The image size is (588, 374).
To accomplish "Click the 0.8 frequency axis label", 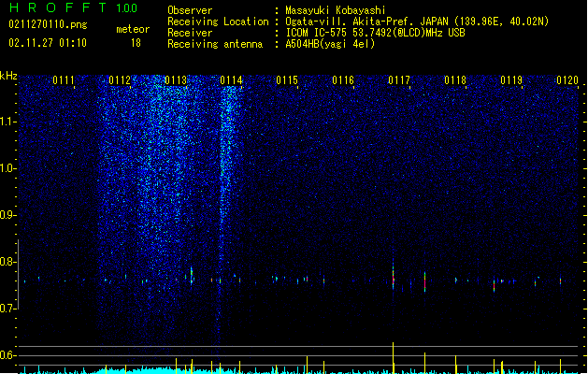I will [x=7, y=262].
